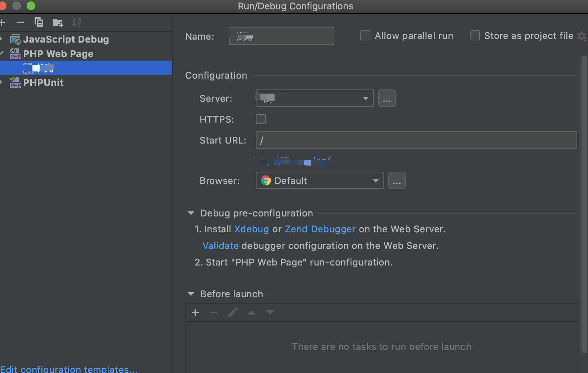588x373 pixels.
Task: Move Before launch task down
Action: [x=270, y=312]
